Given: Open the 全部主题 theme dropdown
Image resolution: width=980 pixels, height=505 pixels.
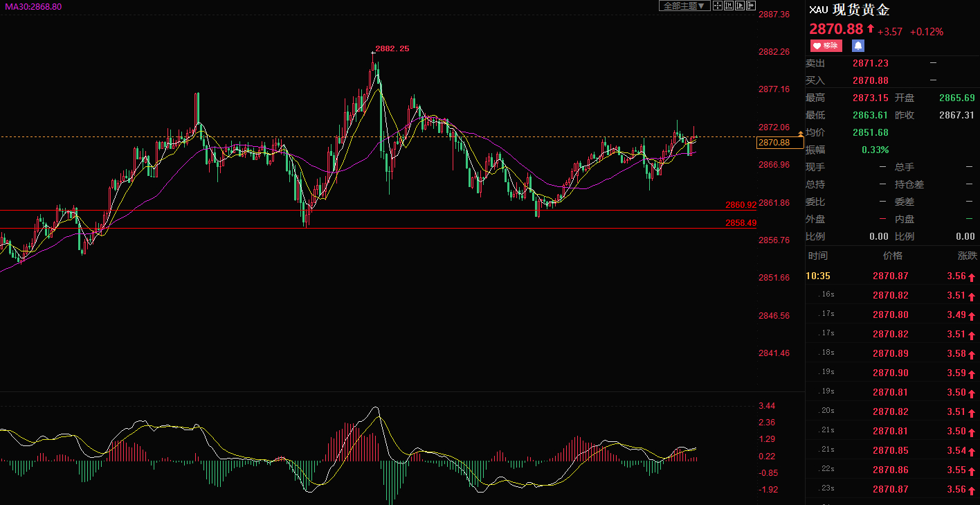Looking at the screenshot, I should [684, 6].
